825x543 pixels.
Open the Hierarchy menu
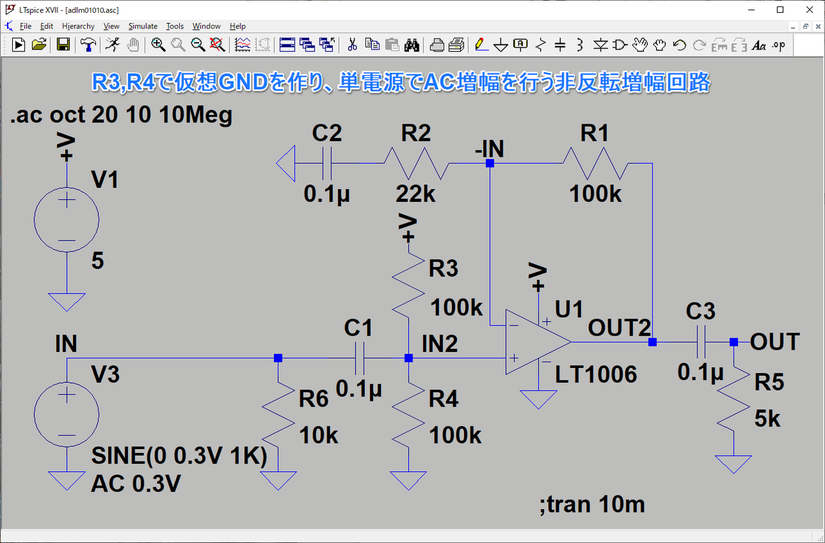(x=78, y=26)
